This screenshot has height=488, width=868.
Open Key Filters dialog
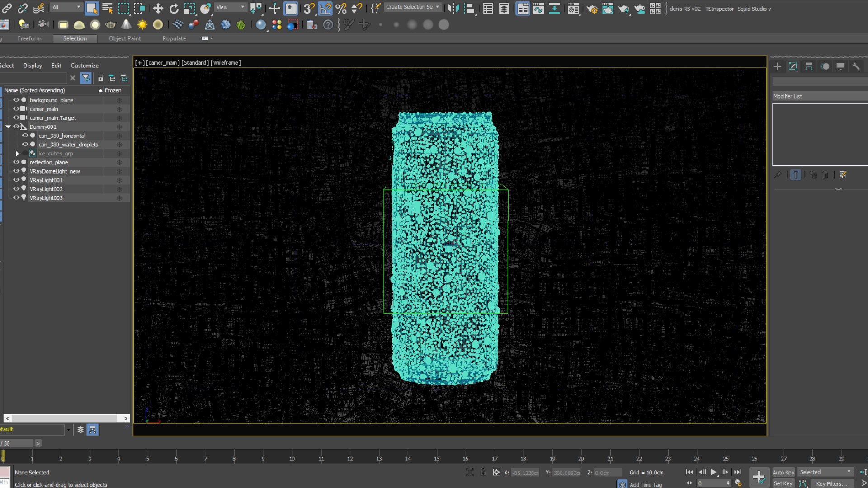click(831, 483)
